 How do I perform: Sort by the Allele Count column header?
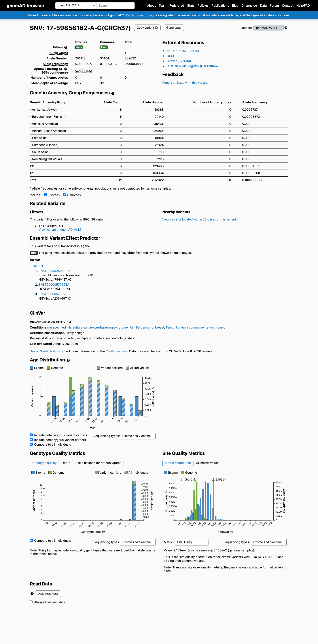click(112, 102)
